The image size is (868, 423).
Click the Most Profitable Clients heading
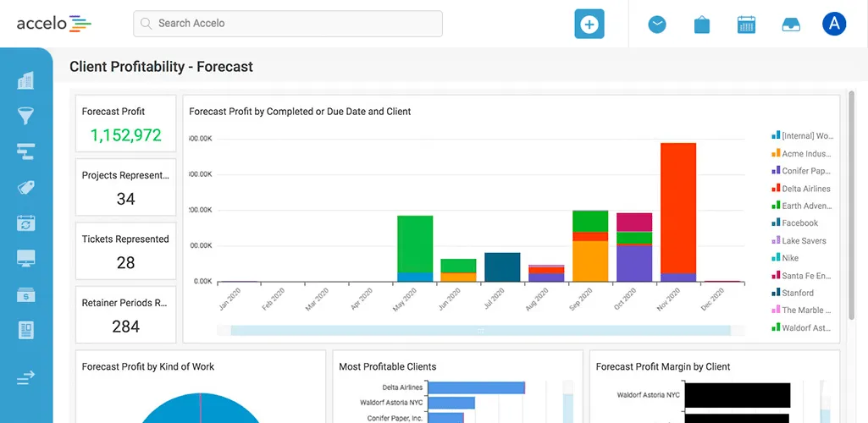point(388,366)
